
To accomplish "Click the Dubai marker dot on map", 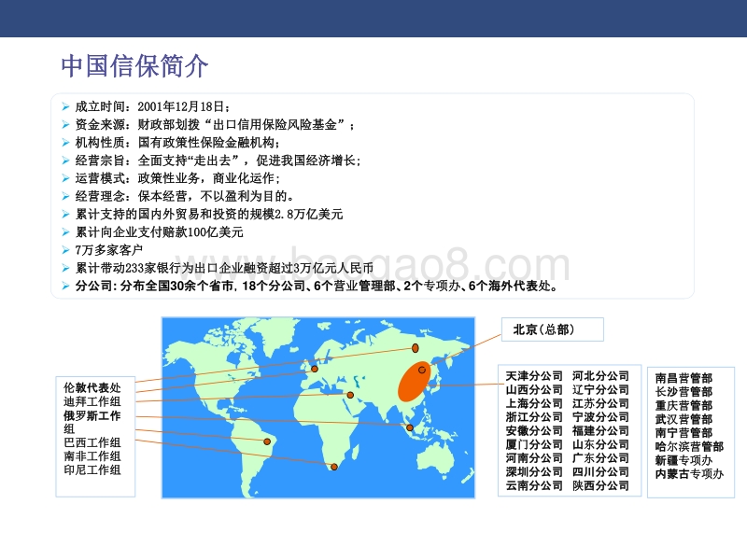I will pos(350,395).
